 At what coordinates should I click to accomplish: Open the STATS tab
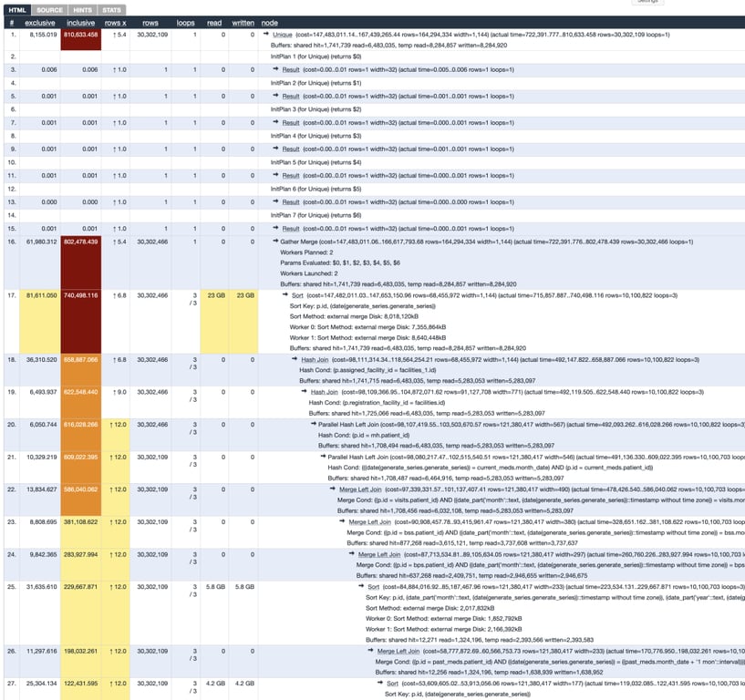(111, 9)
